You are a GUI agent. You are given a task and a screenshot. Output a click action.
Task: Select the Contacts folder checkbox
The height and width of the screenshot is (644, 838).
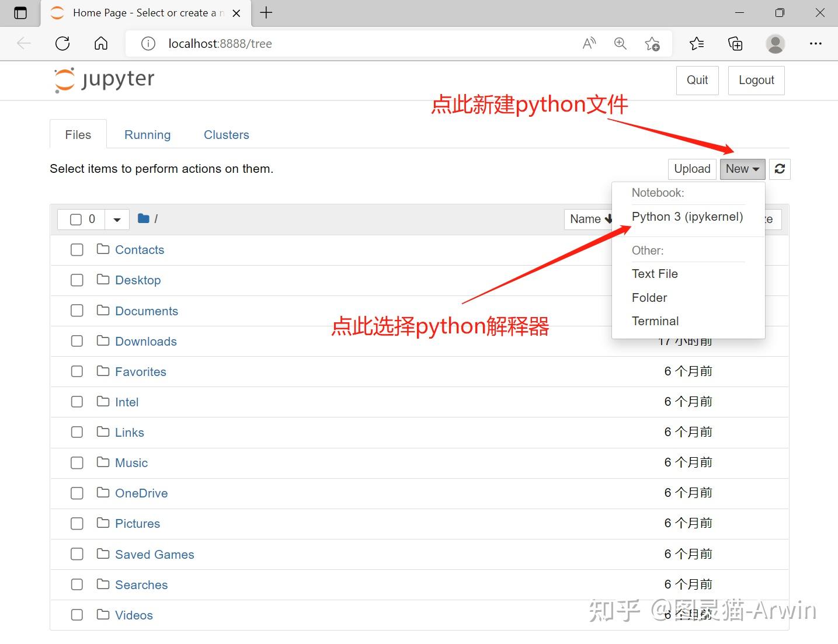point(77,249)
